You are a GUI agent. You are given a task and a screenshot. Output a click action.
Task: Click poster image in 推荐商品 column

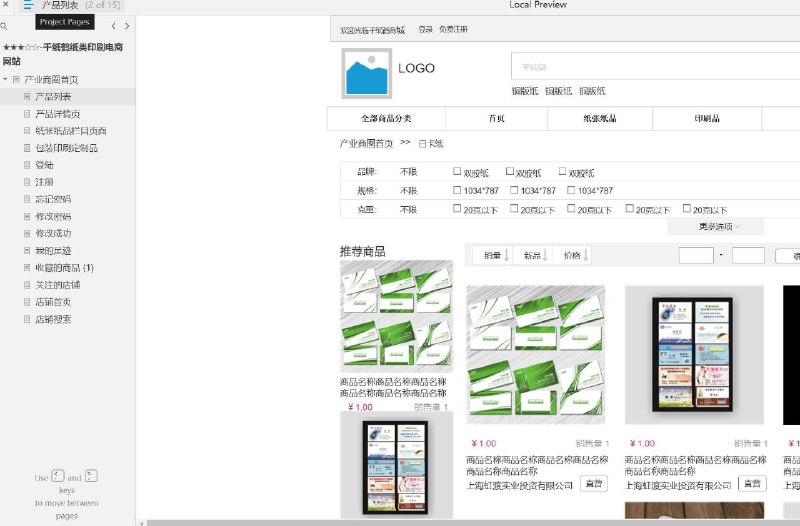[x=396, y=466]
